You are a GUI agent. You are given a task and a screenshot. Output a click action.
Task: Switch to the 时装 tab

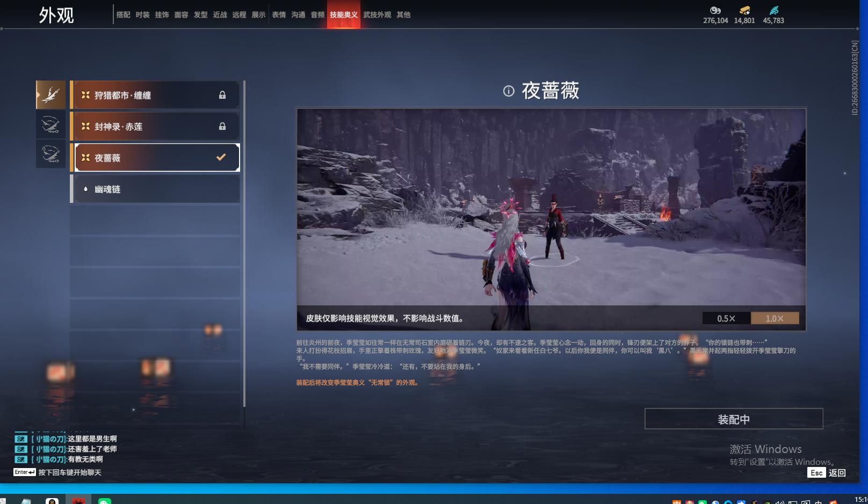(143, 15)
